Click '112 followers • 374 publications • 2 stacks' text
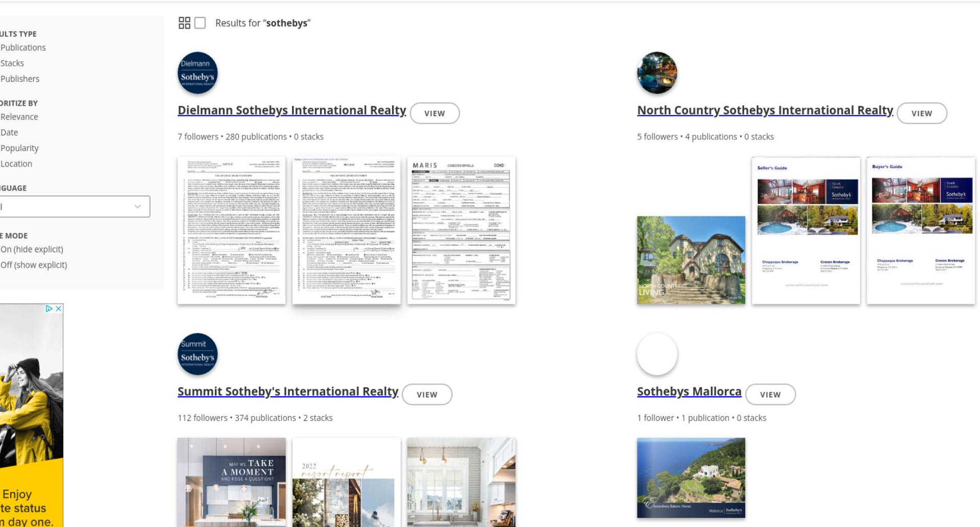This screenshot has height=527, width=980. tap(255, 418)
